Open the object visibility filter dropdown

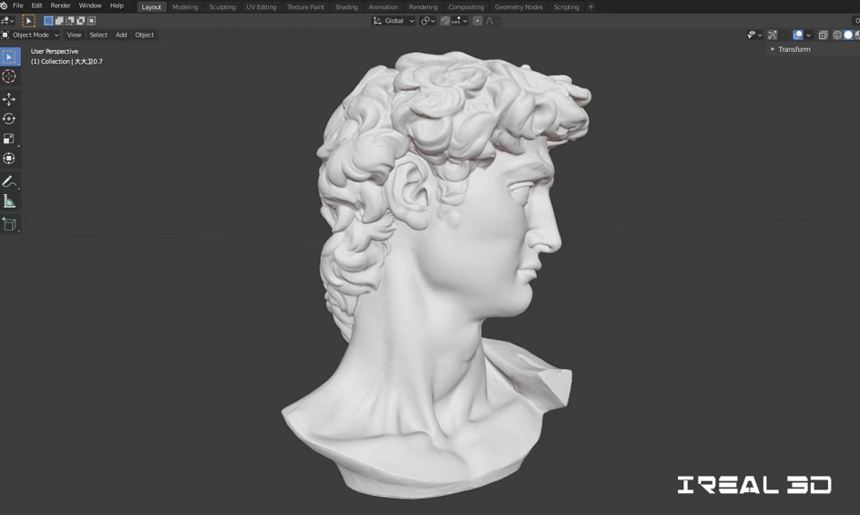coord(755,35)
